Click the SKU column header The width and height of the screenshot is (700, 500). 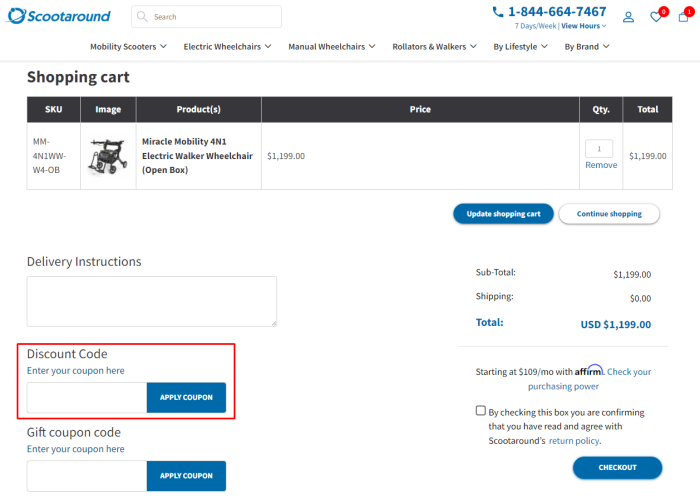tap(54, 109)
